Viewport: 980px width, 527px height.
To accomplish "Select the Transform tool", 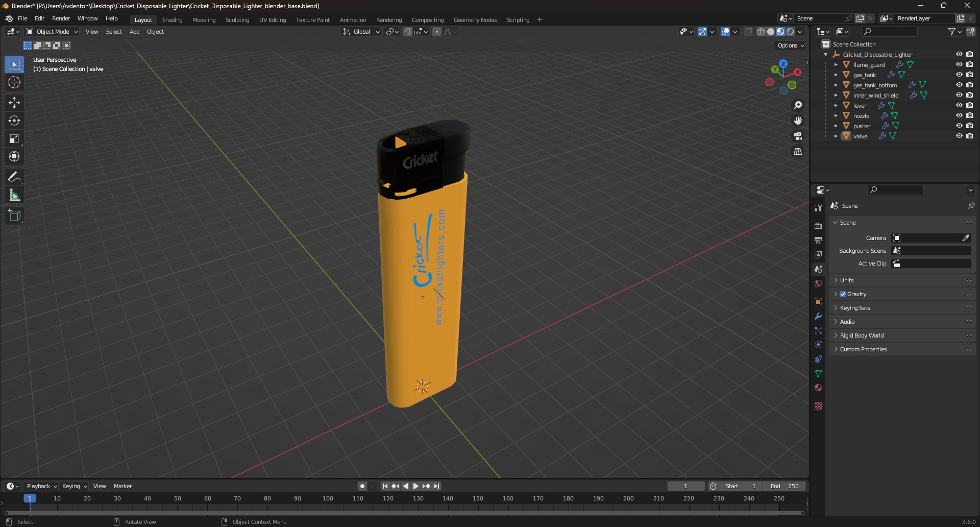I will (x=14, y=156).
